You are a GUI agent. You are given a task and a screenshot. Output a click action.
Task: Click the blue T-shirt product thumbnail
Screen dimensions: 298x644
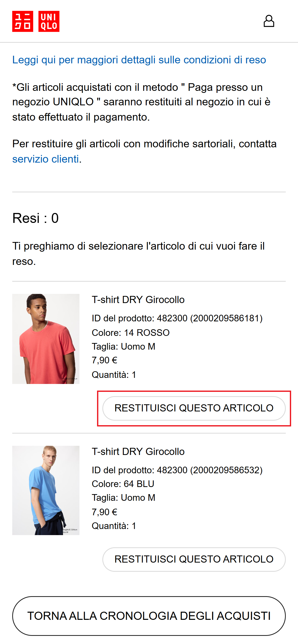pyautogui.click(x=46, y=490)
